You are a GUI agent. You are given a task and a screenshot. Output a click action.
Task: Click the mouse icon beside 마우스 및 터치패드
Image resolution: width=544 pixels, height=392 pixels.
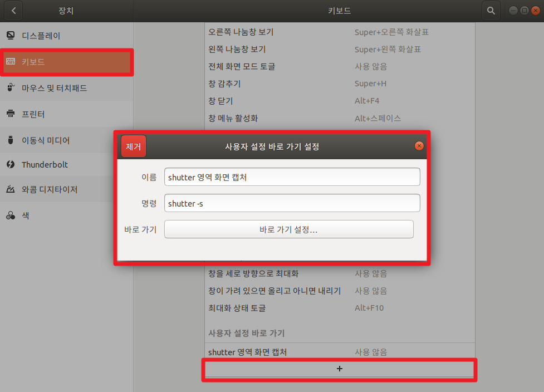click(11, 87)
